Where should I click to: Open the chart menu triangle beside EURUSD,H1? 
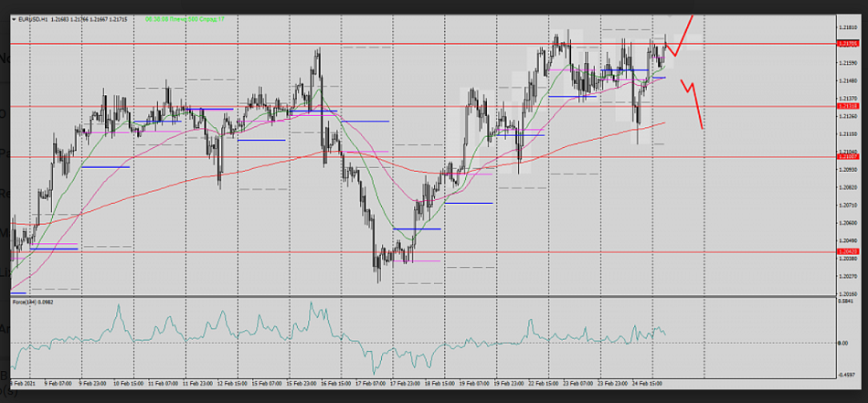pyautogui.click(x=13, y=19)
